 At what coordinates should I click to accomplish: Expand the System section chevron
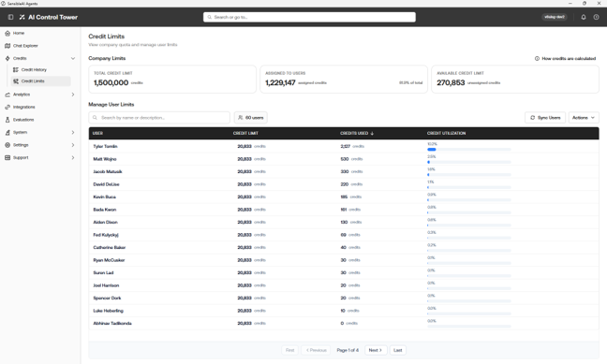click(73, 132)
